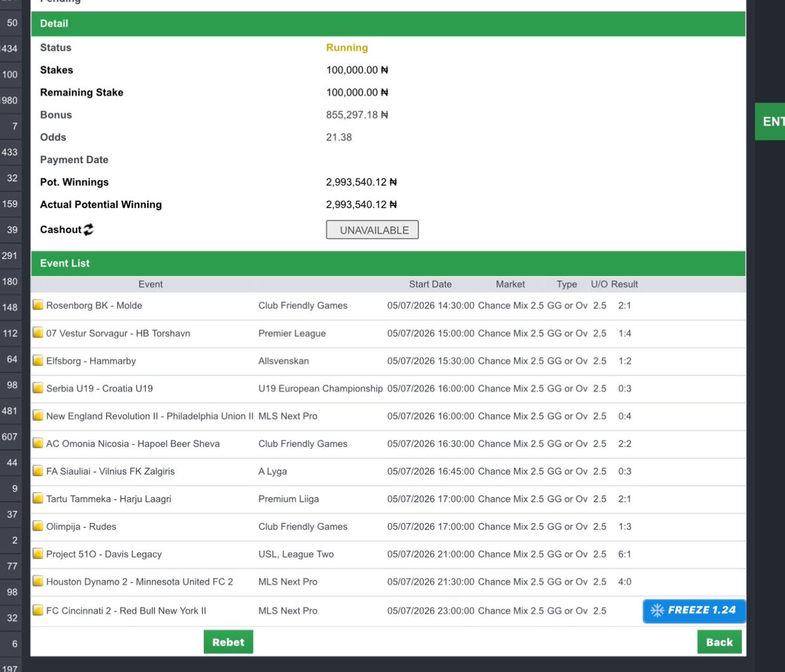The image size is (785, 672).
Task: Select the yellow icon beside AC Omonia Nicosia
Action: [38, 444]
